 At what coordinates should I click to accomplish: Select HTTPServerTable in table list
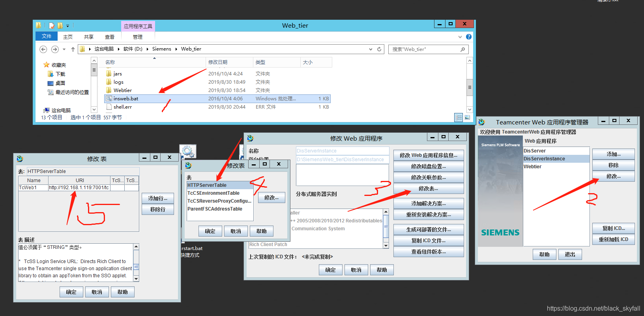219,185
